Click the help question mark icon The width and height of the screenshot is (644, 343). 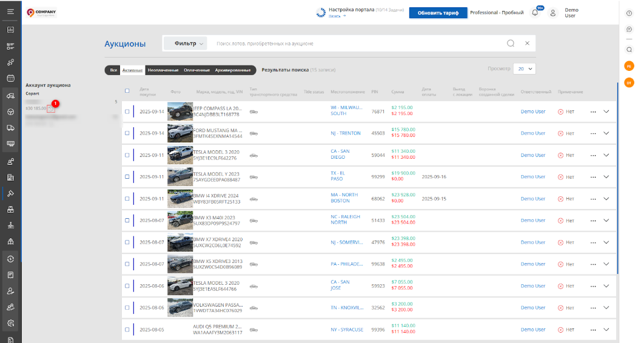(629, 13)
